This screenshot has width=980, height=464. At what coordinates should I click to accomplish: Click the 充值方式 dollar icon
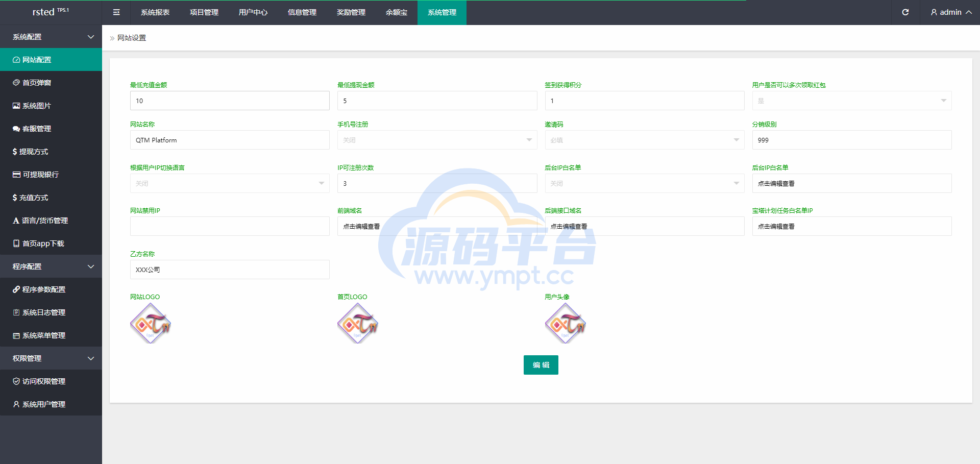15,198
